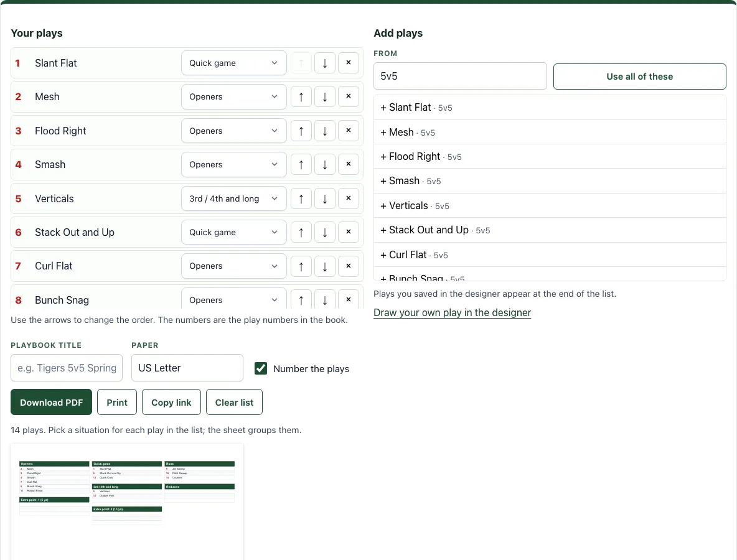Add Slant Flat 5v5 to plays
The image size is (737, 560).
[x=550, y=108]
